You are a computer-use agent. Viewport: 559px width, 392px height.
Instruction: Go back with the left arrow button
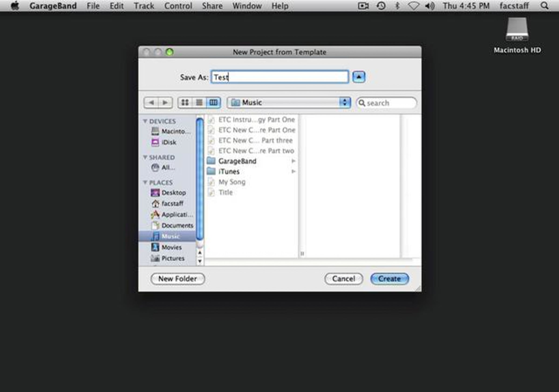coord(151,102)
